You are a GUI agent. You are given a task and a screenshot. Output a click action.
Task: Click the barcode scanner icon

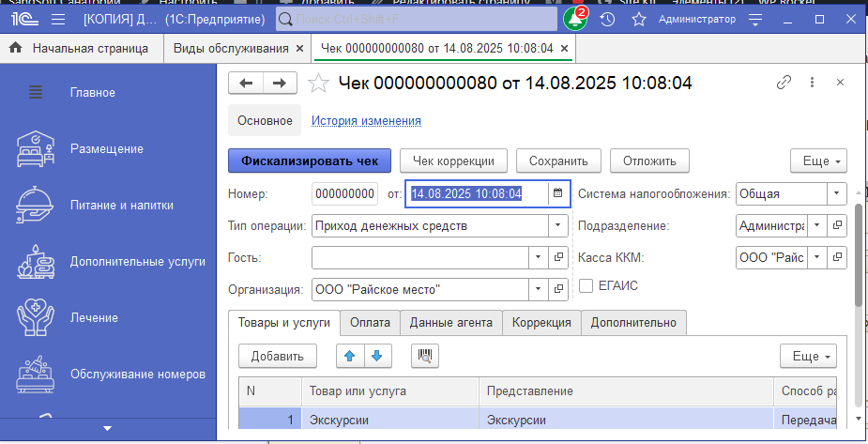(425, 356)
